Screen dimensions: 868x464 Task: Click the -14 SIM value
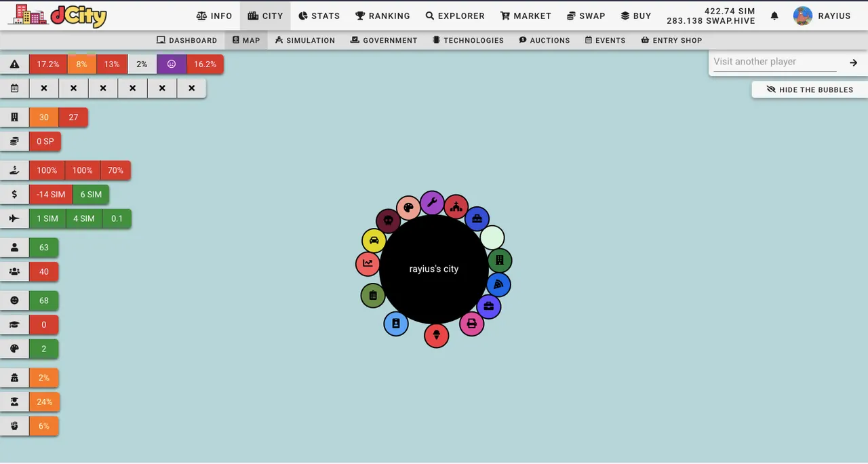[51, 195]
